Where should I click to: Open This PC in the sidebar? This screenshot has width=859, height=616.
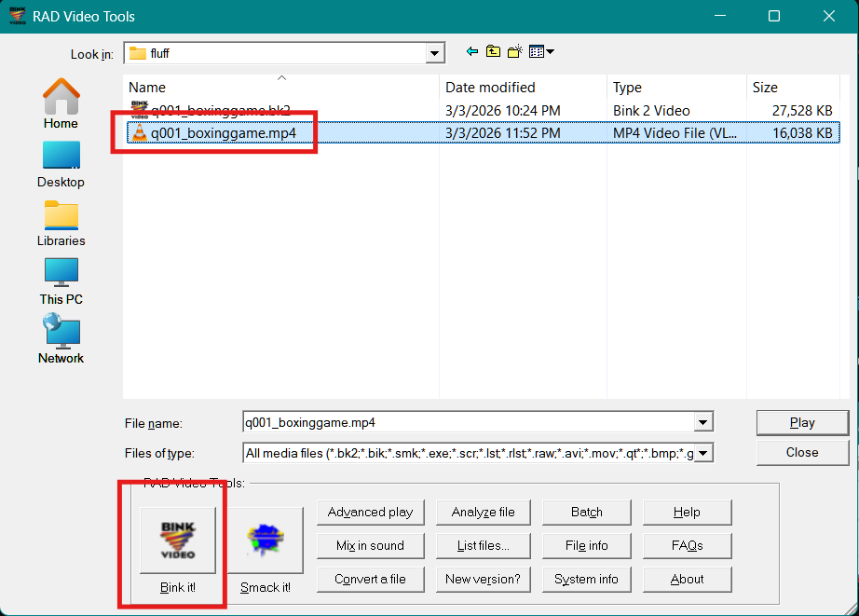[61, 281]
